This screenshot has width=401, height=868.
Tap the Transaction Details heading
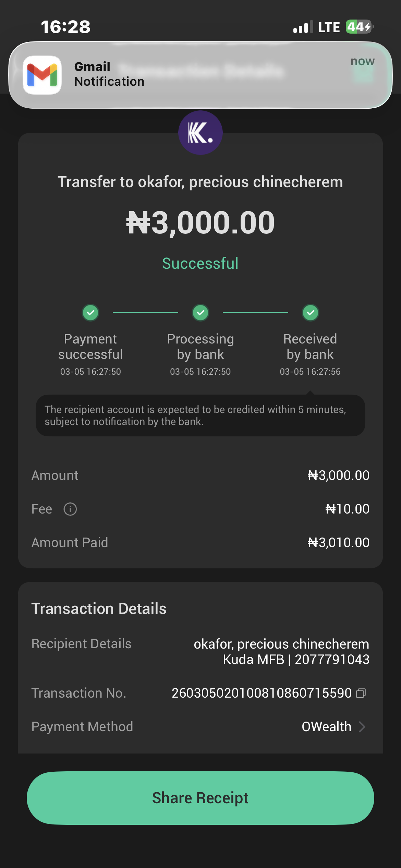coord(99,609)
